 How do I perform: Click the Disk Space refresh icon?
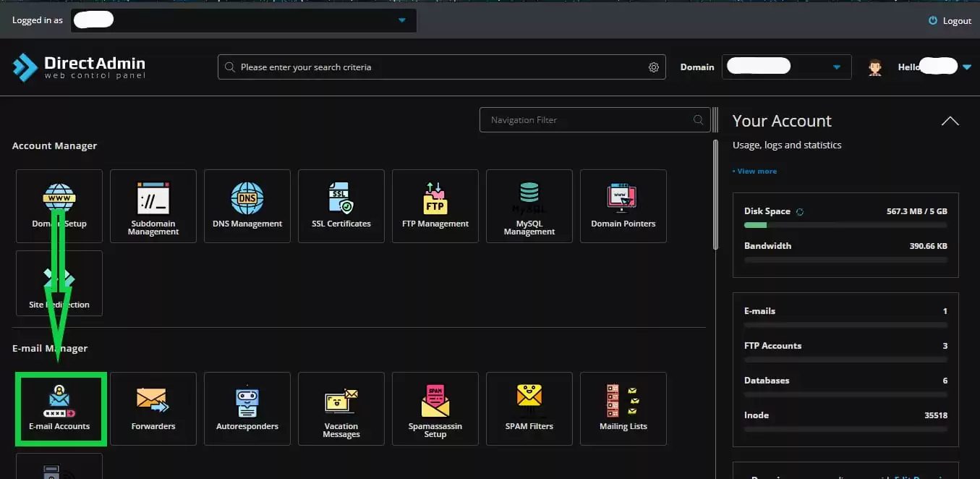pyautogui.click(x=800, y=211)
